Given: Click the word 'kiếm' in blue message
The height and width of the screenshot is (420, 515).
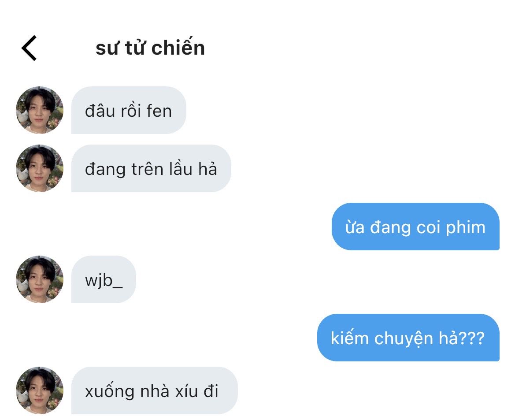Looking at the screenshot, I should tap(349, 338).
